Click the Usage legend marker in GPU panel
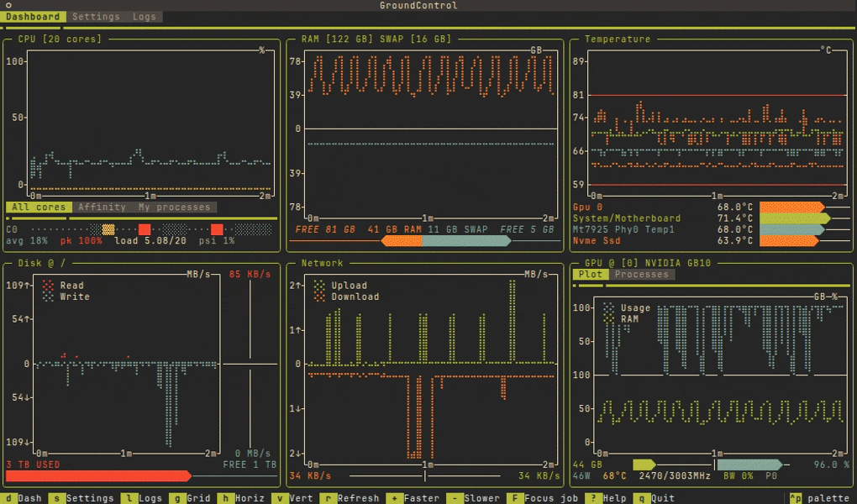857x504 pixels. [608, 307]
